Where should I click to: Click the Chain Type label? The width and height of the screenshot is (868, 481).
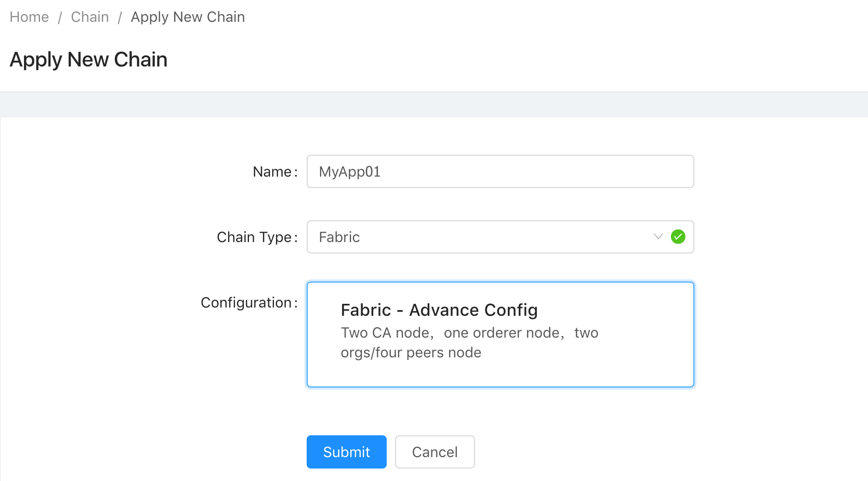(x=257, y=237)
